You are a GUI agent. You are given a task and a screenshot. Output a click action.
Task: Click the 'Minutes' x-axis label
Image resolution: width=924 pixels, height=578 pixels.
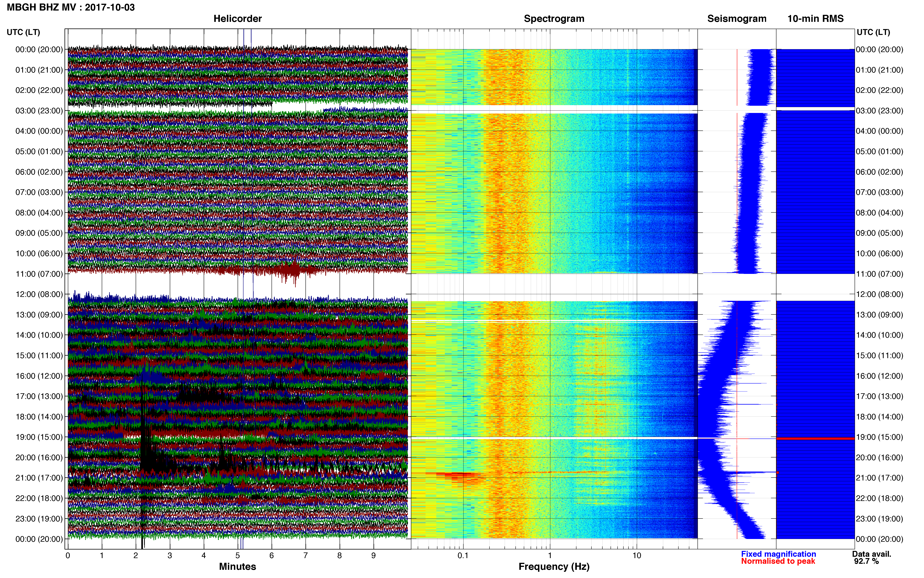(237, 566)
